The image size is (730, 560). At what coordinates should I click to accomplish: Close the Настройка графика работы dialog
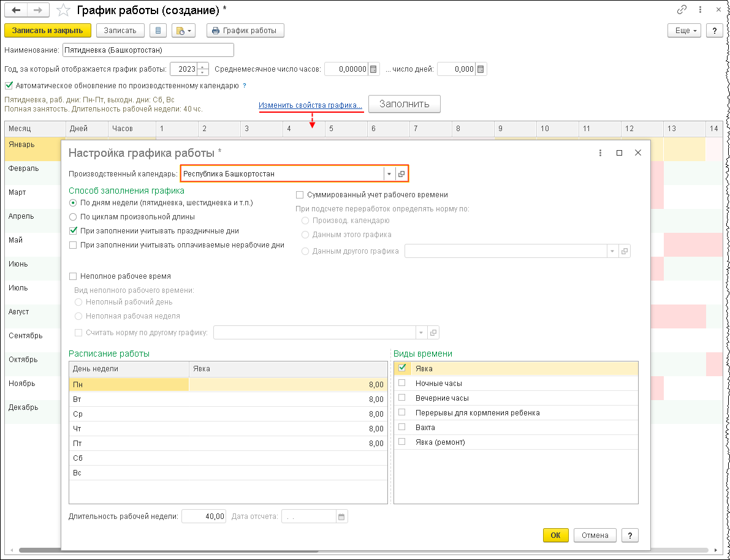(638, 153)
